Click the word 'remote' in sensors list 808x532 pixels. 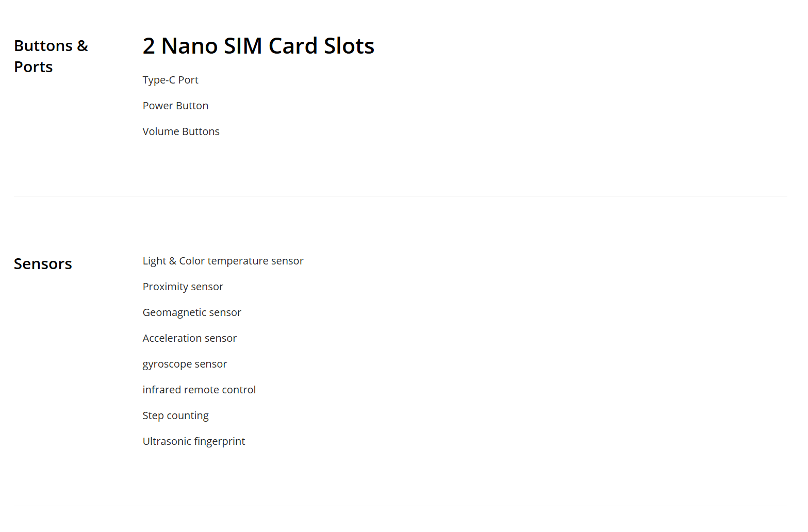point(202,390)
